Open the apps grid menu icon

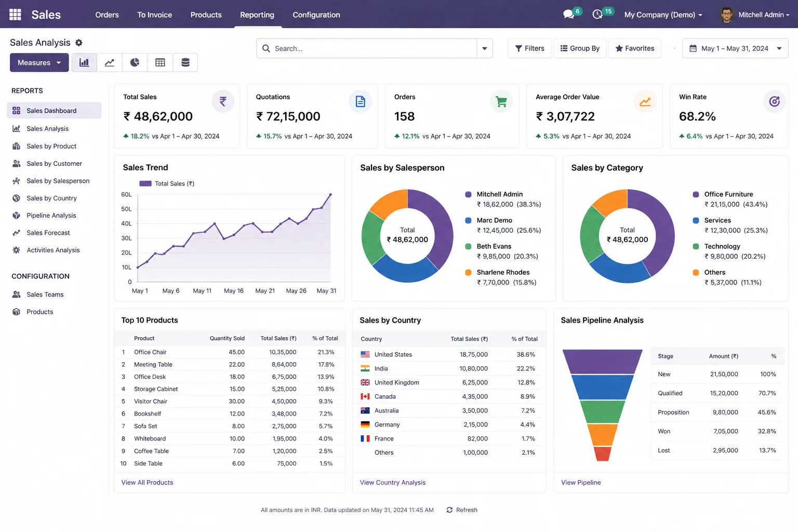pos(15,15)
